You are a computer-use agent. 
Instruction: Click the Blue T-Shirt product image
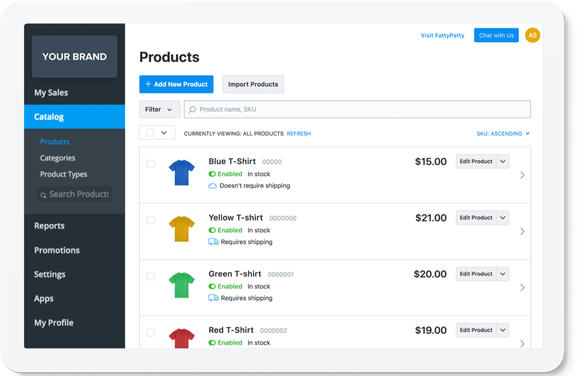[x=181, y=172]
